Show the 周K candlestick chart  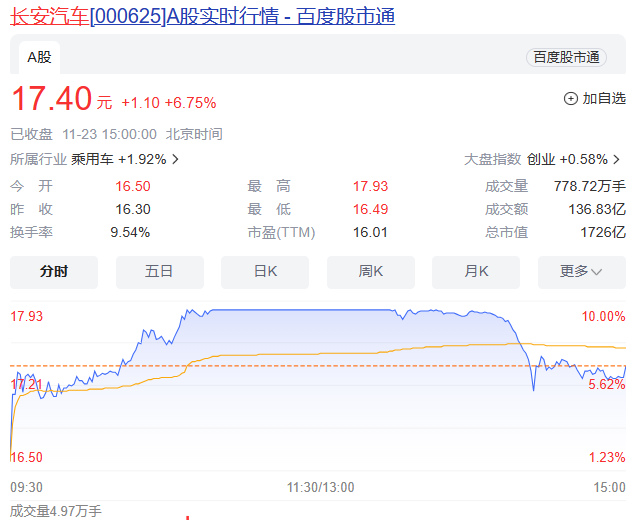coord(370,272)
